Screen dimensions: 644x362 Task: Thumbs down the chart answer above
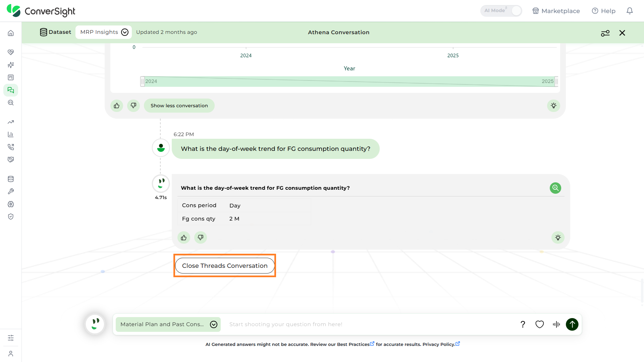tap(133, 106)
